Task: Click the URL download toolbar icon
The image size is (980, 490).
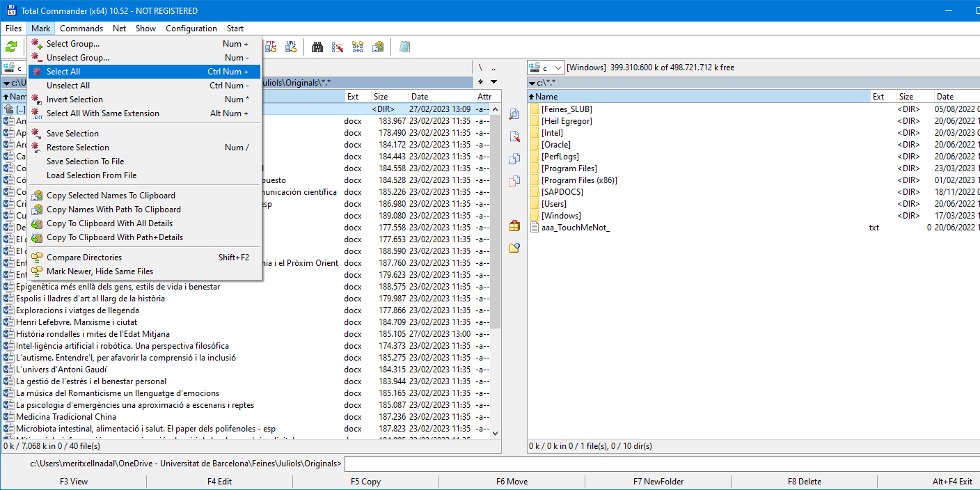Action: click(291, 47)
